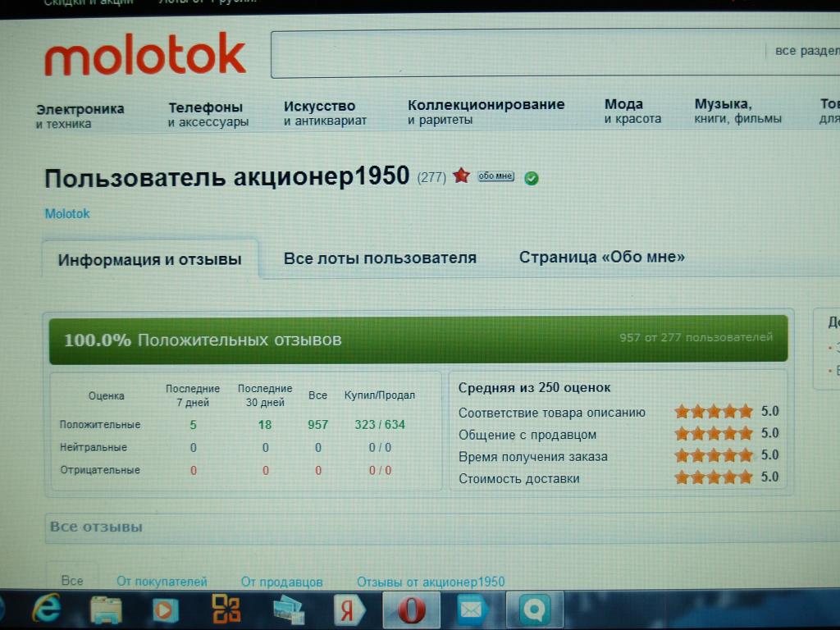Launch the Yandex browser taskbar icon

(x=349, y=610)
